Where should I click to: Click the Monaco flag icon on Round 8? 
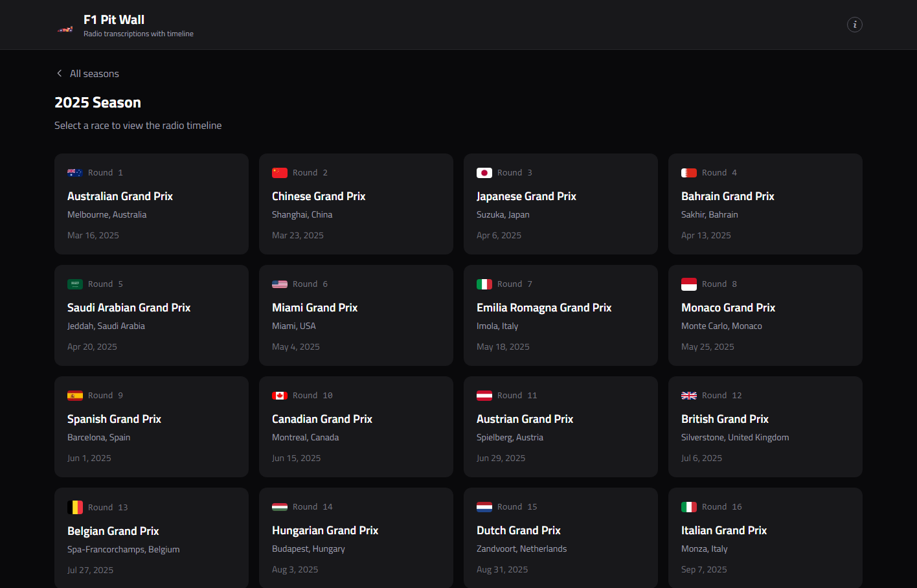(x=689, y=284)
